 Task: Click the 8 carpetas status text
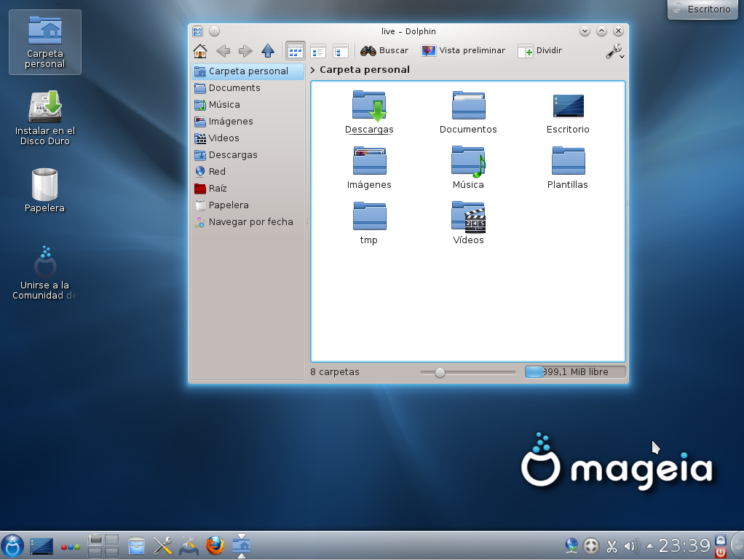[335, 372]
